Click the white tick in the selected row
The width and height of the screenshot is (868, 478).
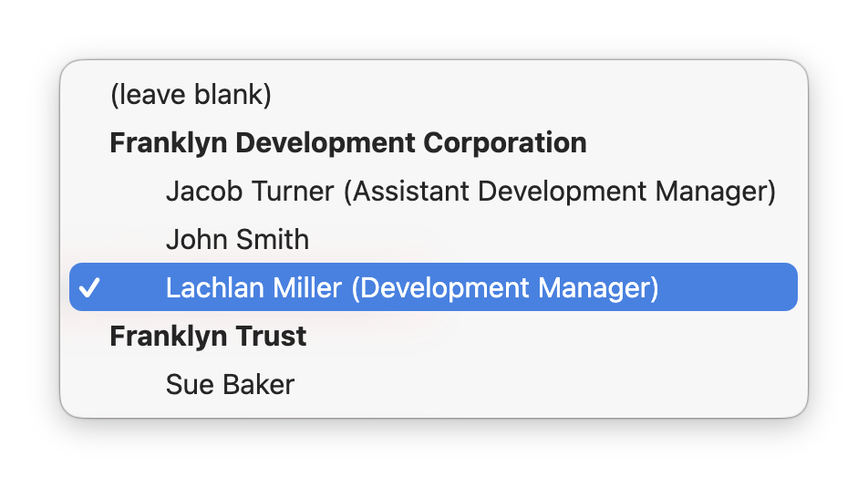[89, 288]
